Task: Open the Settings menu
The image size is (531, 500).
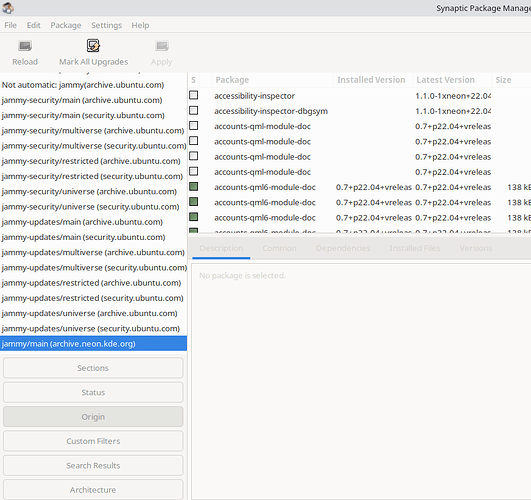Action: coord(106,25)
